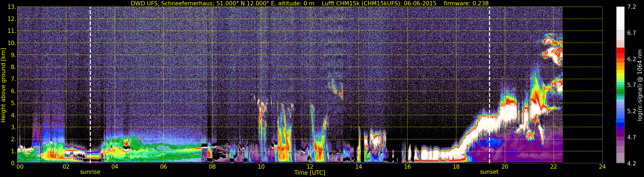
Task: Click the x-axis tick label '06'
Action: click(x=164, y=167)
